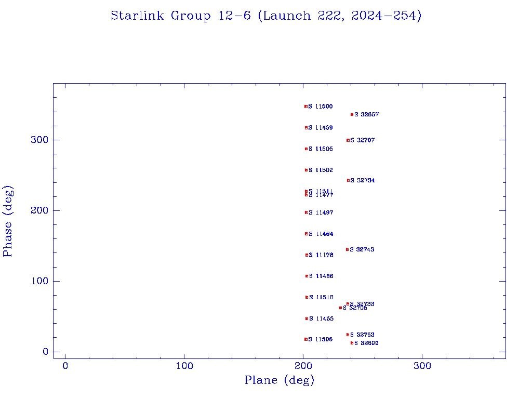The image size is (532, 399).
Task: Click the 300 tick label on Plane axis
Action: click(x=422, y=366)
